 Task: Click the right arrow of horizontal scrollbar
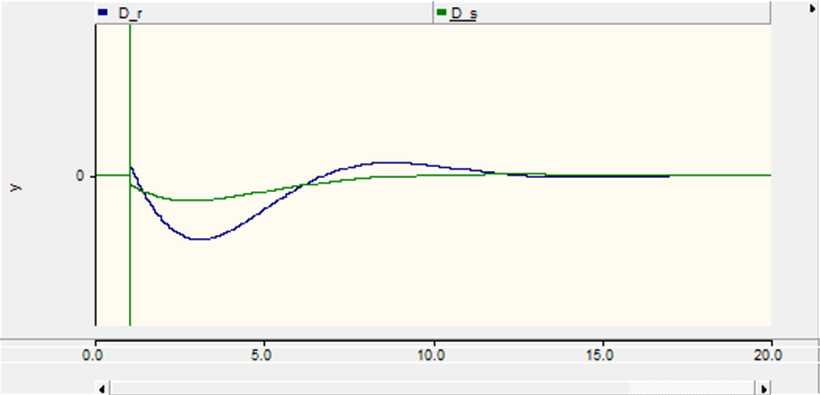(x=764, y=389)
